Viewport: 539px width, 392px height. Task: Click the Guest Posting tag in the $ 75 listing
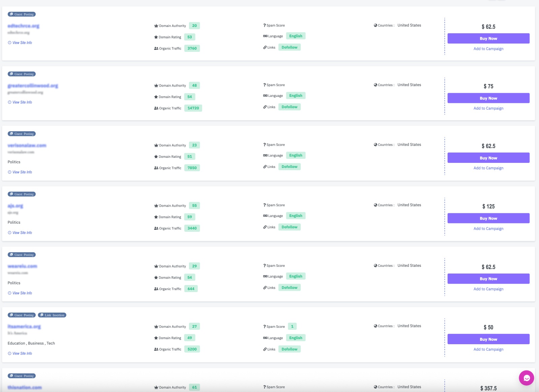point(22,74)
